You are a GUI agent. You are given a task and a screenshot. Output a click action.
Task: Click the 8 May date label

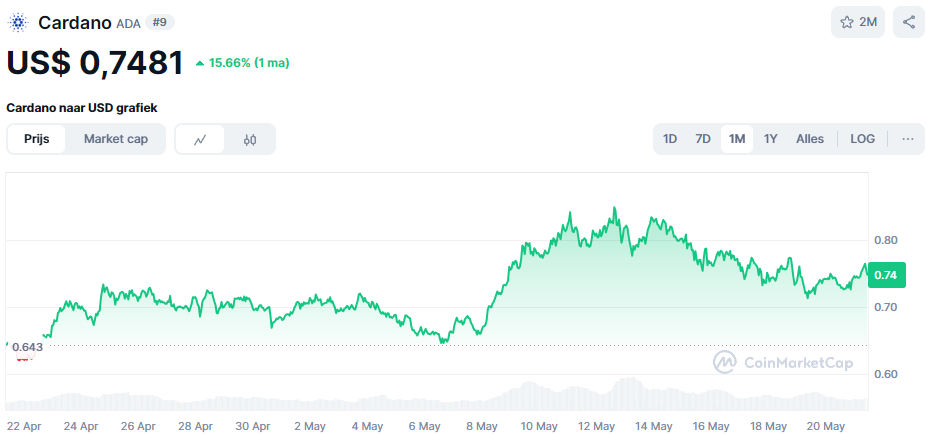(481, 426)
